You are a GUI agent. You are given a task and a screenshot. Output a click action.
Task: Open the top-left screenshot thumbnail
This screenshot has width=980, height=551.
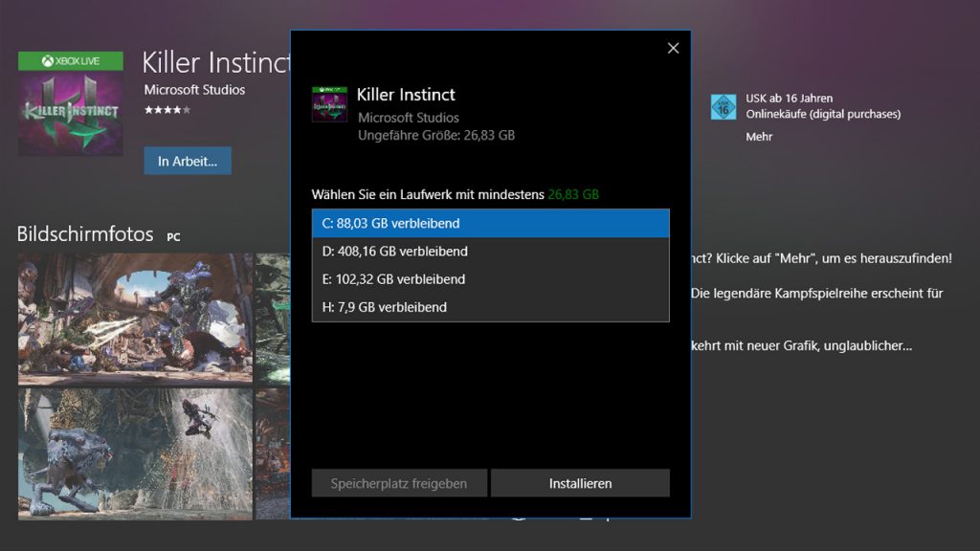135,319
